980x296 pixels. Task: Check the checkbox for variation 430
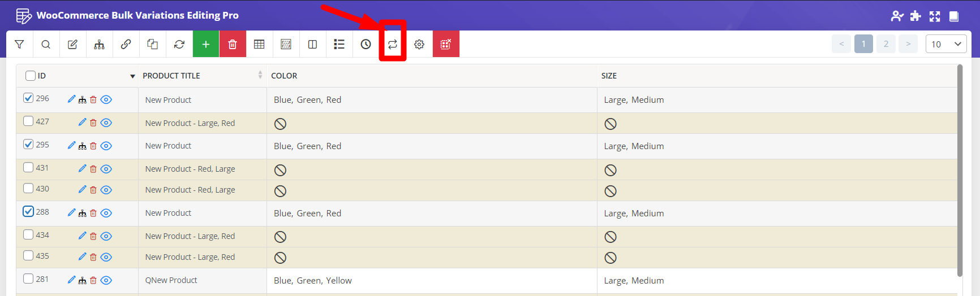point(28,188)
